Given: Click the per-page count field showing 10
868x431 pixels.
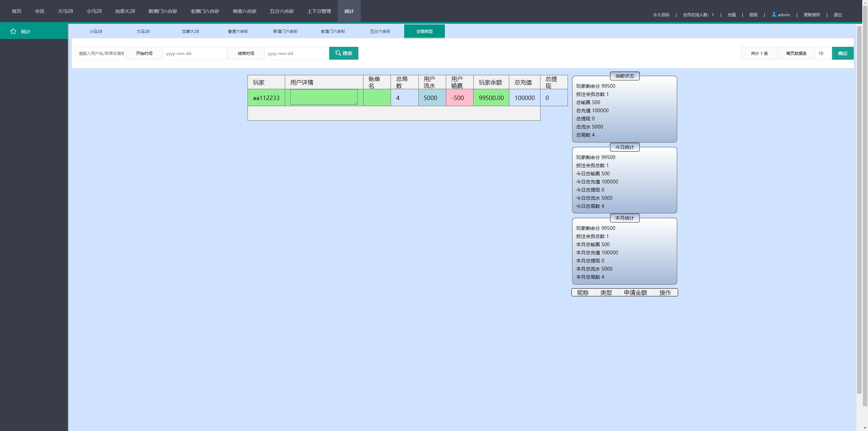Looking at the screenshot, I should [x=823, y=53].
